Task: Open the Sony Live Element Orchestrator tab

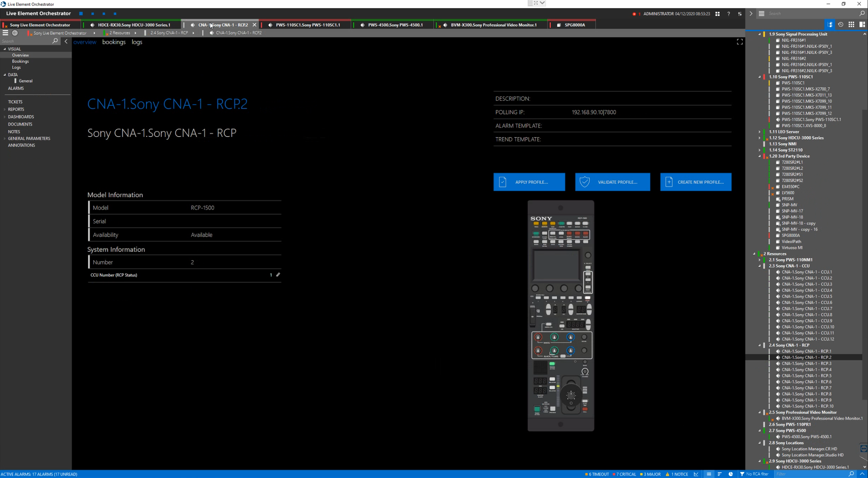Action: point(40,25)
